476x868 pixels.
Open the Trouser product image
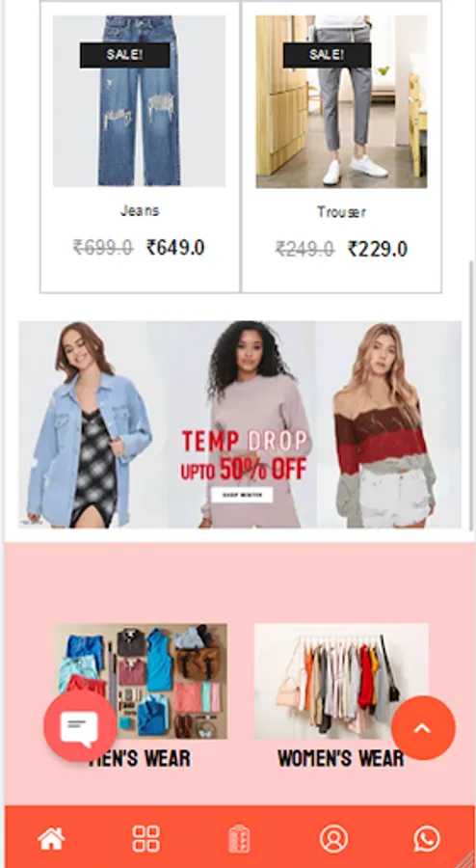(x=341, y=101)
